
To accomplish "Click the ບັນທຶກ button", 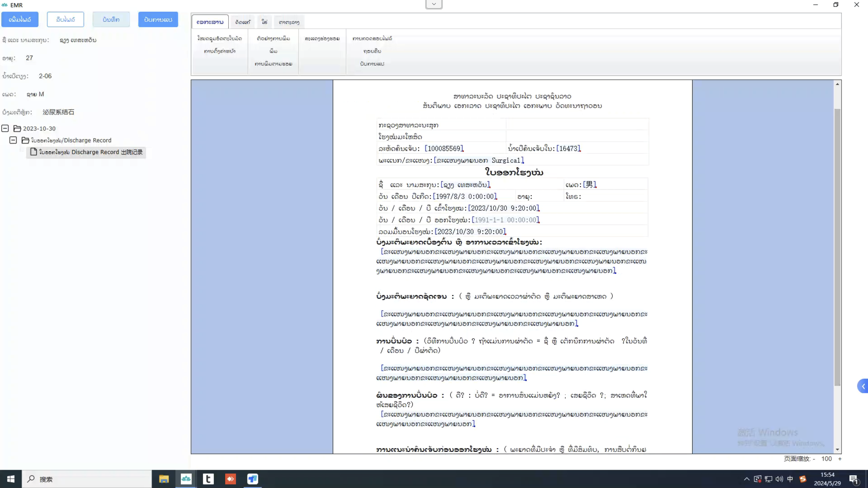I will click(111, 19).
